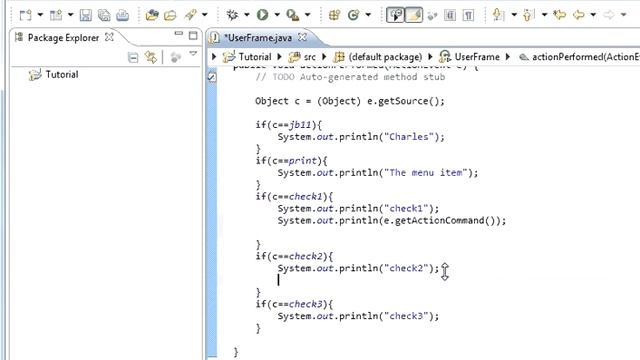Screen dimensions: 640x360
Task: Click the TODO task marker in ruler
Action: point(212,76)
